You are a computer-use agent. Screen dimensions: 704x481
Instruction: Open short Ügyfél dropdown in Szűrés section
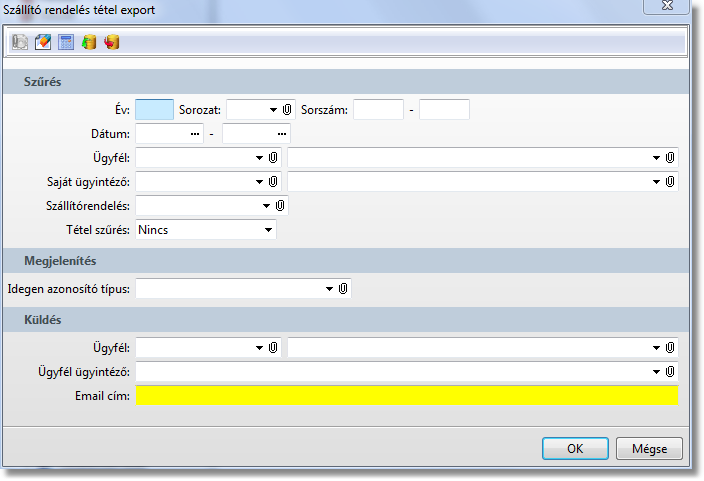[260, 158]
